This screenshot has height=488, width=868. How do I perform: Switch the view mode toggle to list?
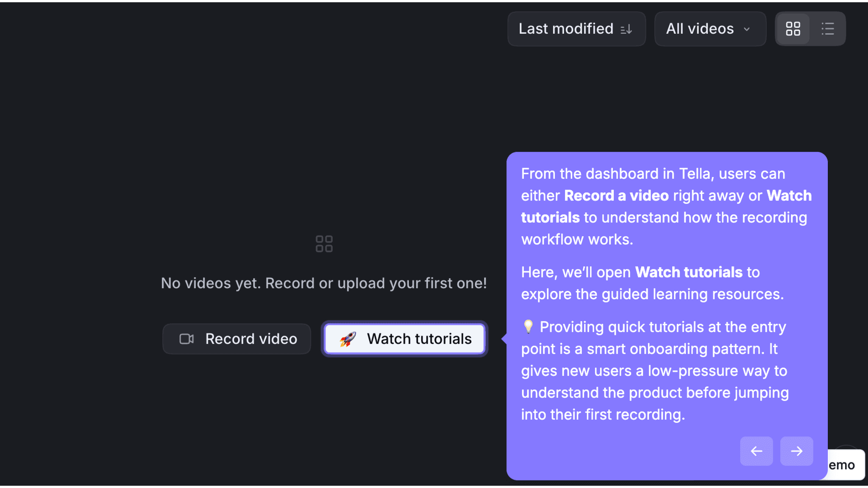(827, 29)
